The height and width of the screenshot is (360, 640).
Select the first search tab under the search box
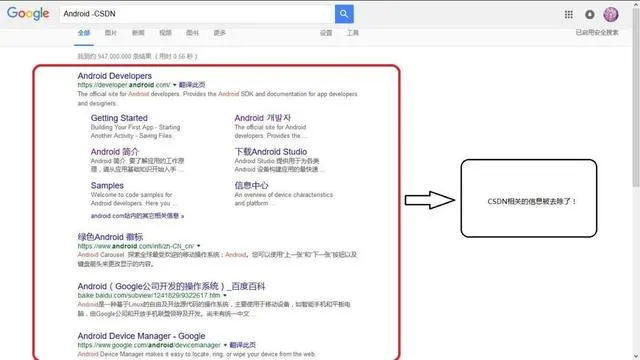[x=84, y=33]
